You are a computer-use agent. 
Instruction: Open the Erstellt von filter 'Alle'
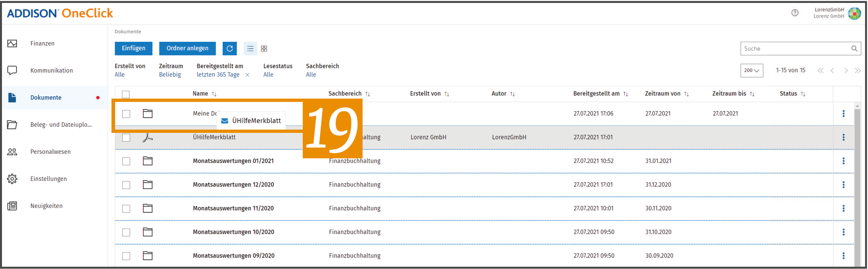click(120, 75)
